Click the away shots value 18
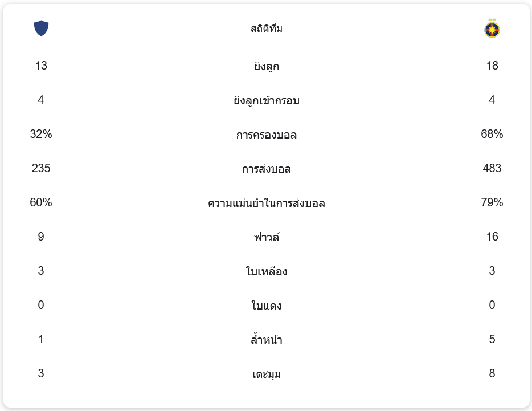Screen dimensions: 532x411 (x=492, y=66)
